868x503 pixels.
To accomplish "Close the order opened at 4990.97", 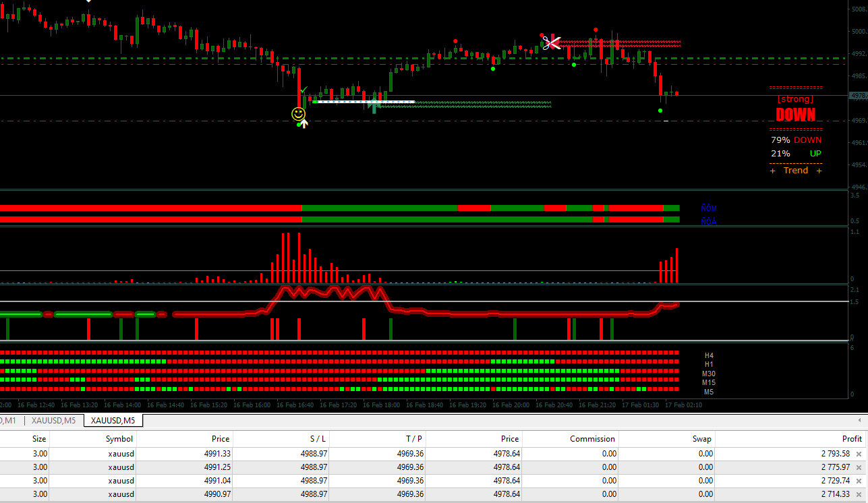I will 859,494.
